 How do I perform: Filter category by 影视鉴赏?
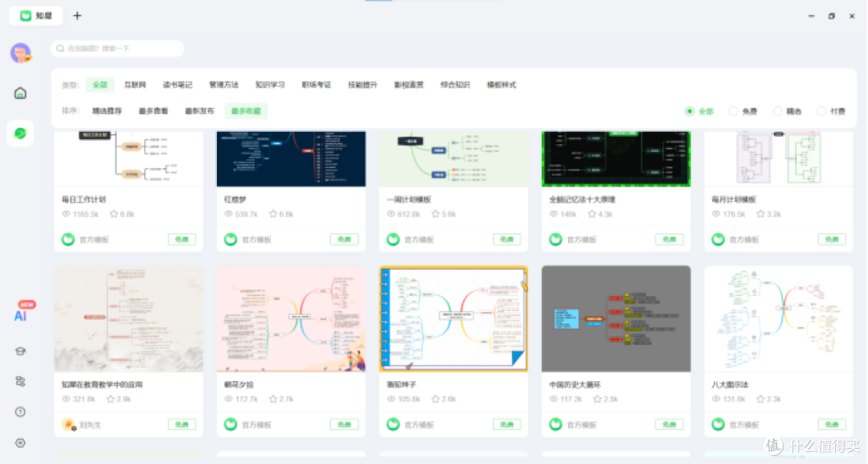(408, 84)
